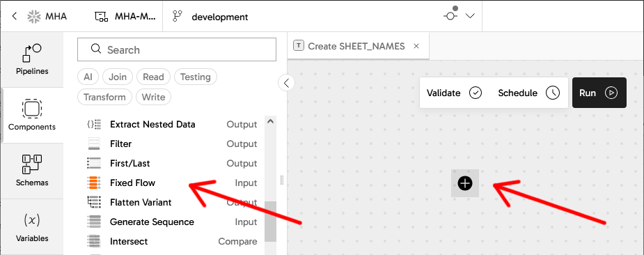Viewport: 644px width, 255px height.
Task: Select the First/Last component name
Action: pyautogui.click(x=129, y=163)
